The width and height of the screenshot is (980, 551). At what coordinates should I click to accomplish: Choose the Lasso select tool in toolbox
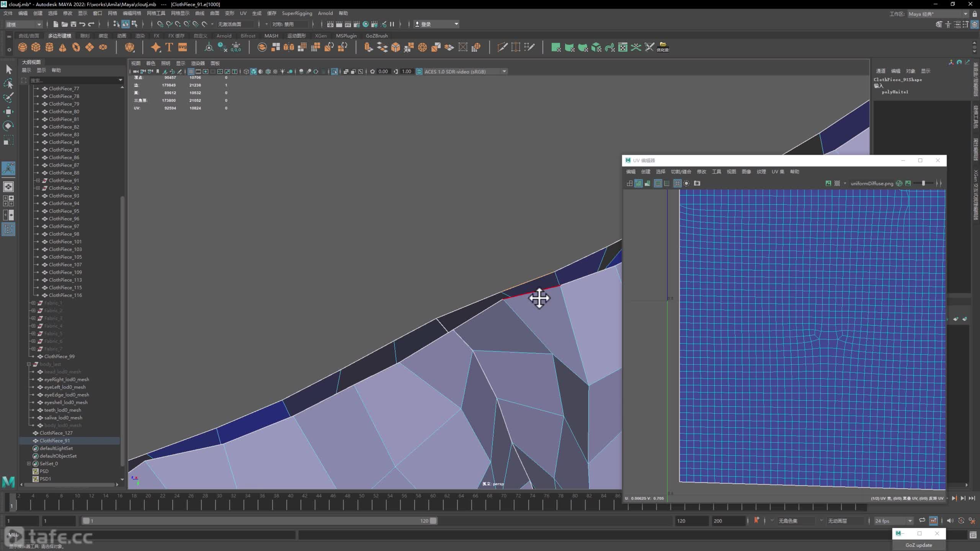pos(8,83)
